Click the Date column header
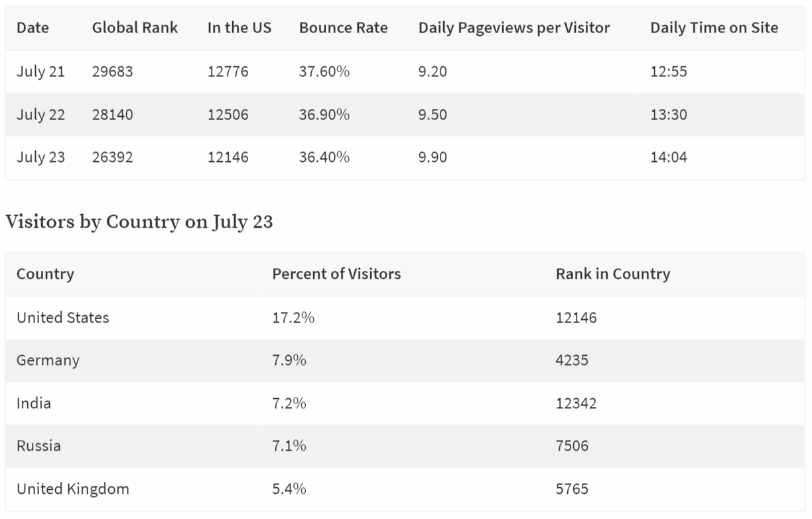 pos(33,28)
